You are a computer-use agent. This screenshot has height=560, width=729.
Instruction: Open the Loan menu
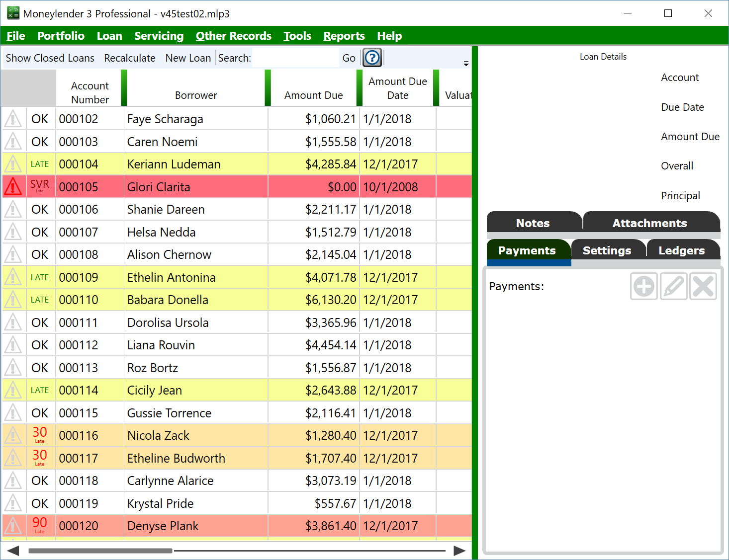[109, 36]
